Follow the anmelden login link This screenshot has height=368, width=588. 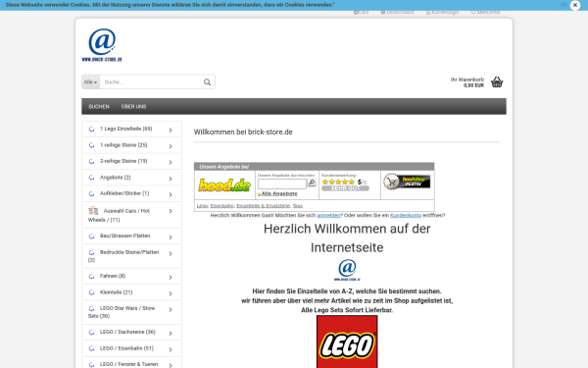point(328,215)
